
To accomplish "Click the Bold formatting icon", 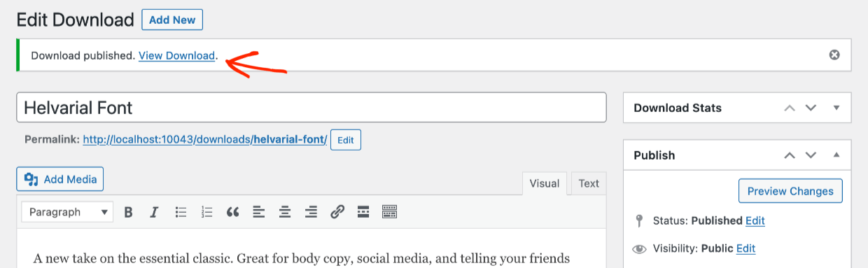I will pos(128,212).
